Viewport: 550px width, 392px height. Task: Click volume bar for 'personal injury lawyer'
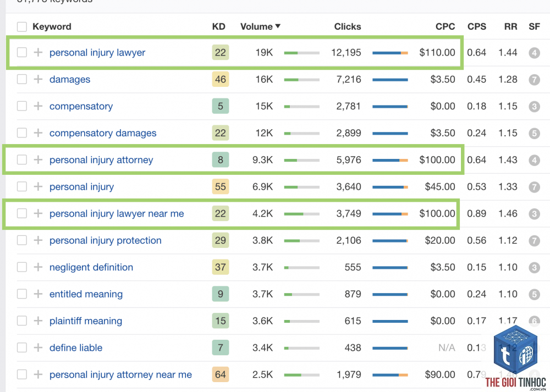[x=301, y=53]
